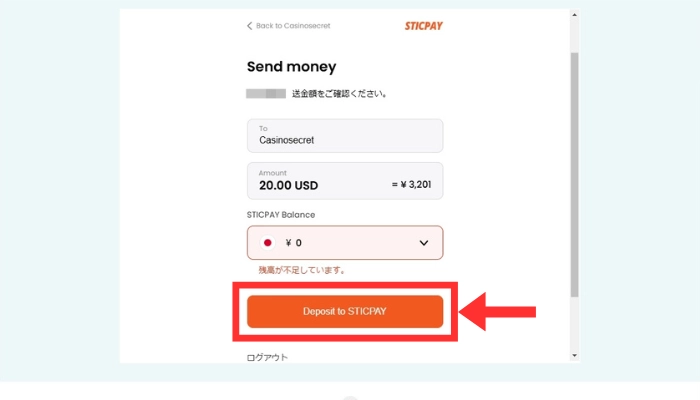Click the Deposit to STICPAY button

tap(345, 311)
